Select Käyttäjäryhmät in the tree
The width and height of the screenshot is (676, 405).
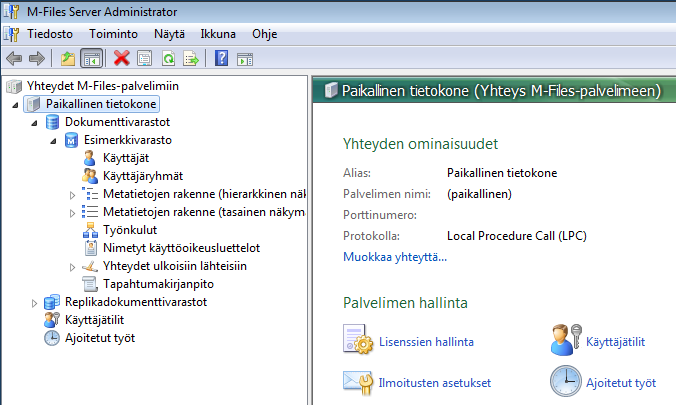(143, 176)
